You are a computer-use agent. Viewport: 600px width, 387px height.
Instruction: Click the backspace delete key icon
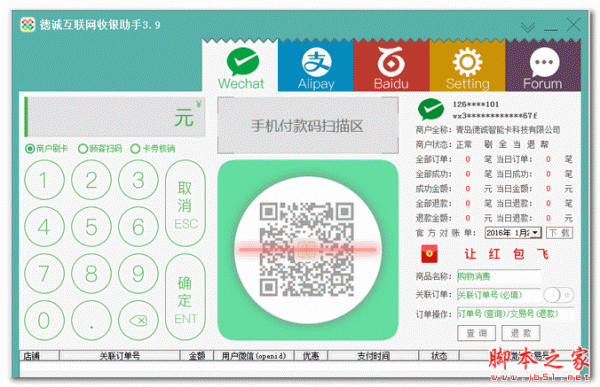click(x=138, y=320)
